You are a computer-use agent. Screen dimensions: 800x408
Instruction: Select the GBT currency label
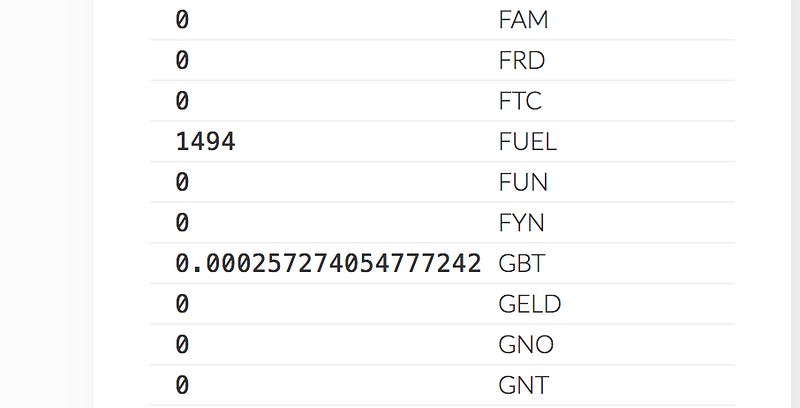pyautogui.click(x=522, y=264)
